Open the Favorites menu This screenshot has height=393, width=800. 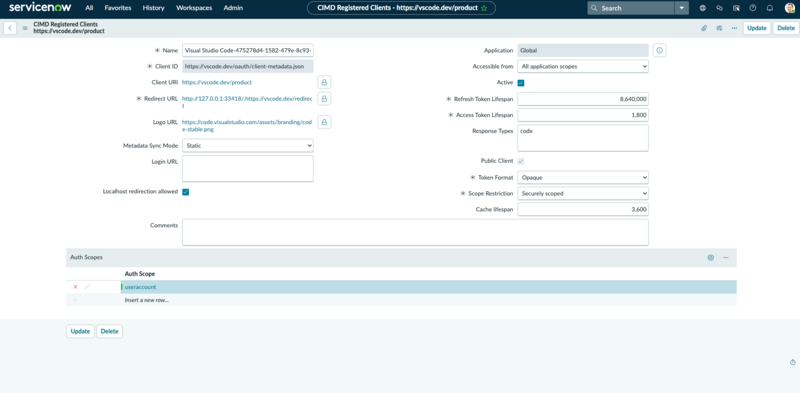coord(118,8)
